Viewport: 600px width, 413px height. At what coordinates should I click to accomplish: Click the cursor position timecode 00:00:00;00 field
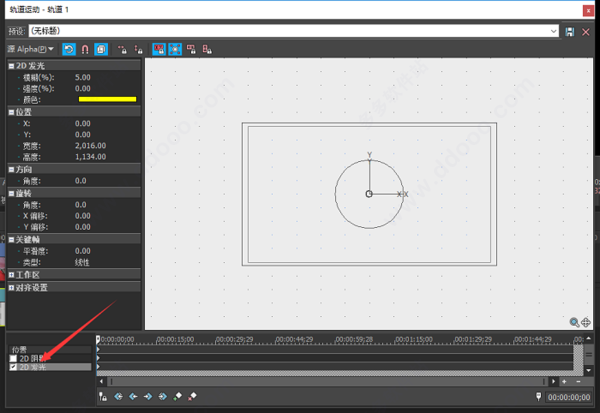(x=569, y=397)
